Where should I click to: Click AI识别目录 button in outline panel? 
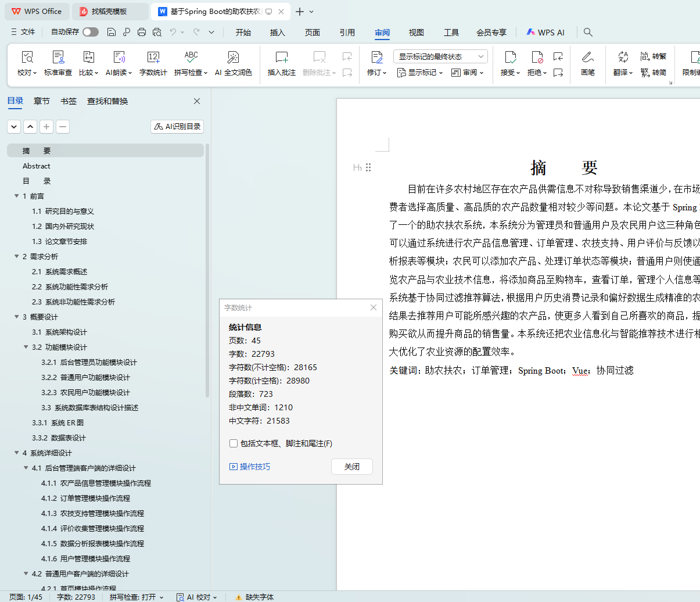pos(177,127)
